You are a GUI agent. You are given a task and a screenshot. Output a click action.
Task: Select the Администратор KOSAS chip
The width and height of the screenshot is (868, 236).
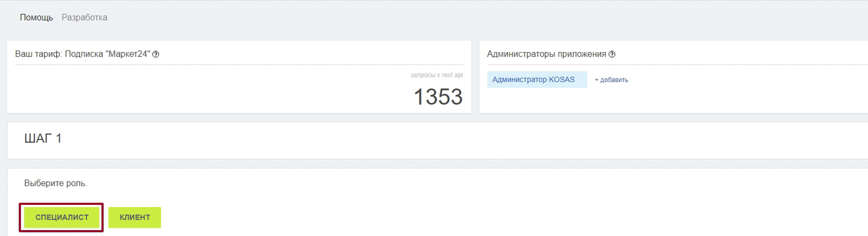coord(537,80)
